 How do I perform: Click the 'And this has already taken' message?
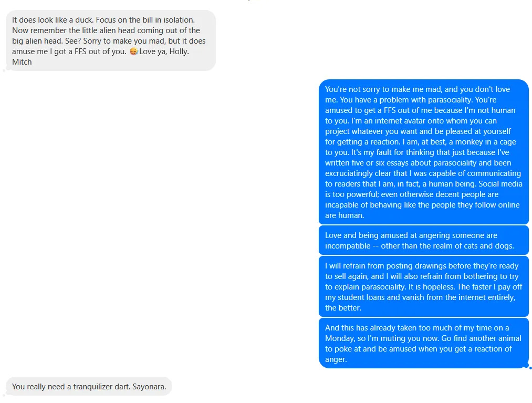point(423,343)
